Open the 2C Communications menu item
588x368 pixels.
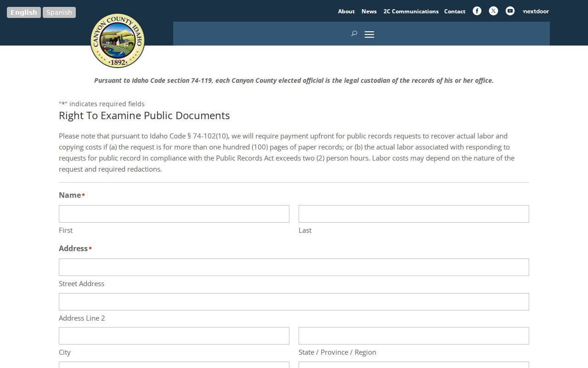411,11
